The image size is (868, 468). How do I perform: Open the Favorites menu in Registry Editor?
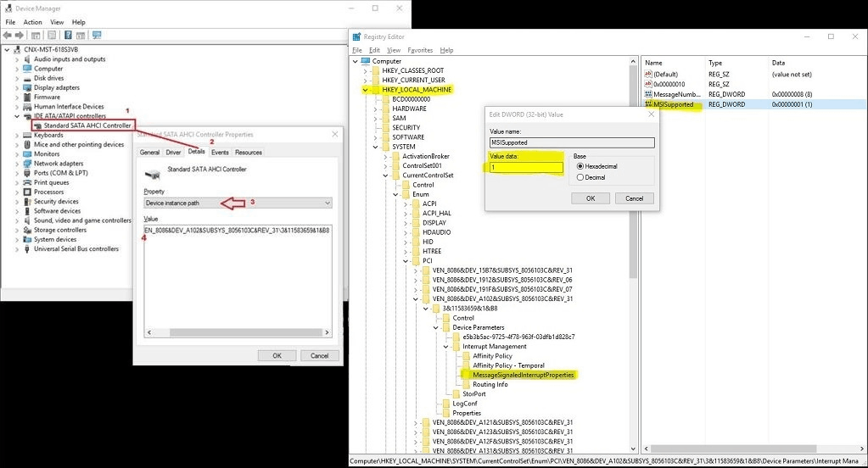pos(419,51)
